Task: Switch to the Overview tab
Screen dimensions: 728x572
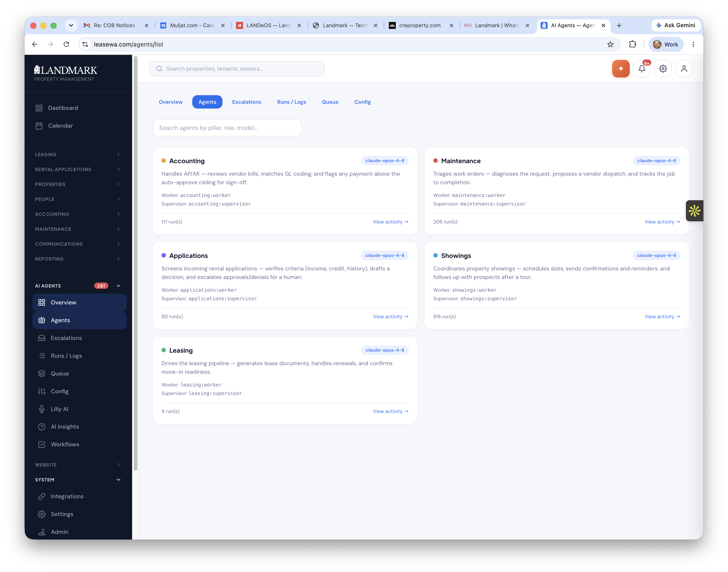Action: click(170, 102)
